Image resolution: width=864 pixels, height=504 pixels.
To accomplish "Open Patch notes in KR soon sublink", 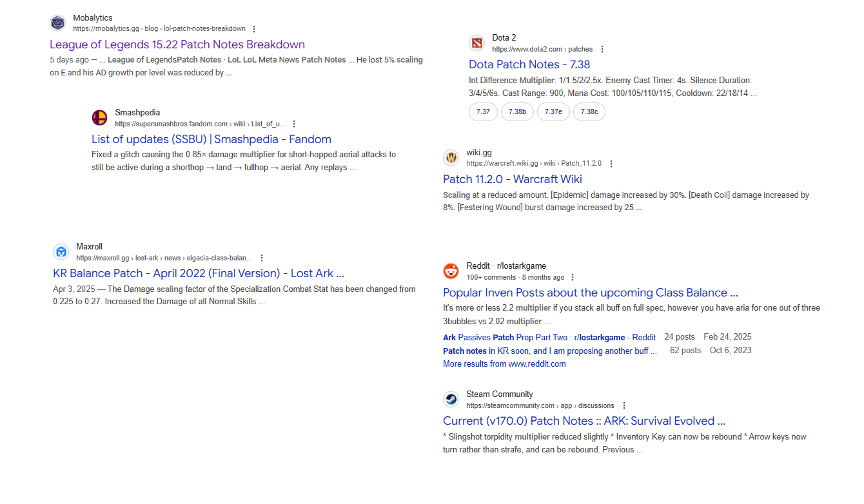I will (x=550, y=351).
